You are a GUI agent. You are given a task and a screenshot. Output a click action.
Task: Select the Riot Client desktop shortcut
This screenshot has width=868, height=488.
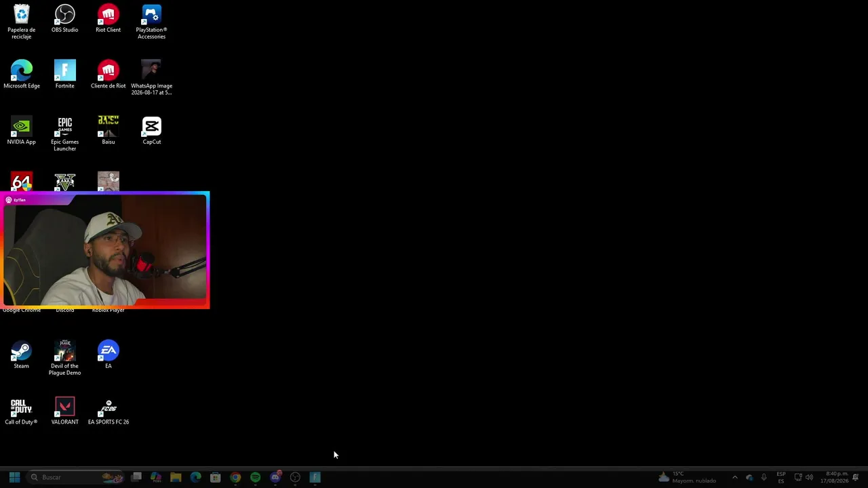[x=108, y=19]
